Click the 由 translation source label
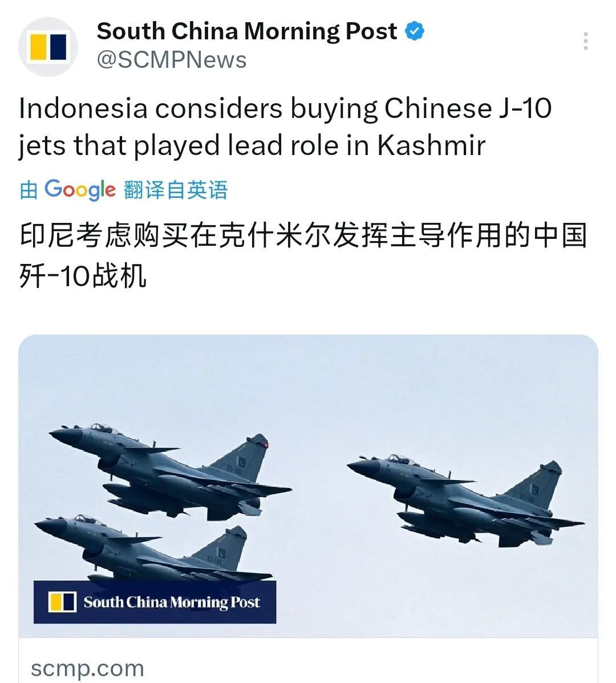Viewport: 616px width, 683px height. 29,190
